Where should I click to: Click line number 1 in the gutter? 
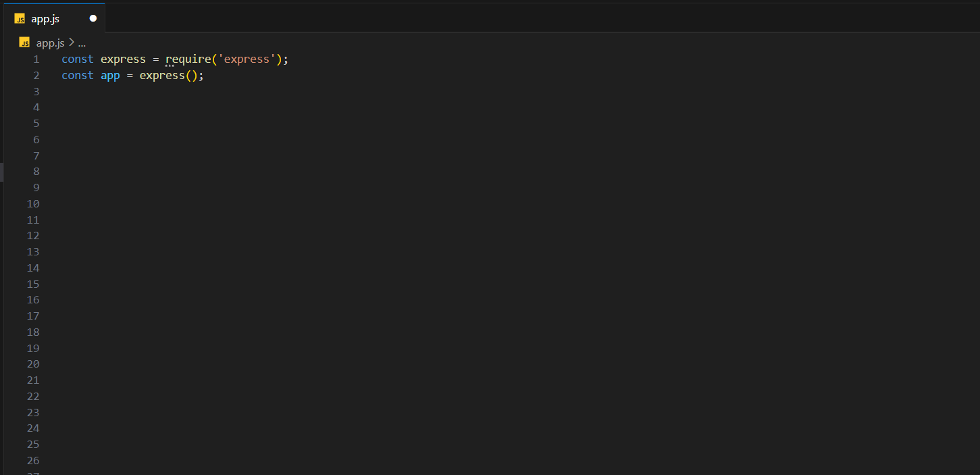tap(36, 59)
